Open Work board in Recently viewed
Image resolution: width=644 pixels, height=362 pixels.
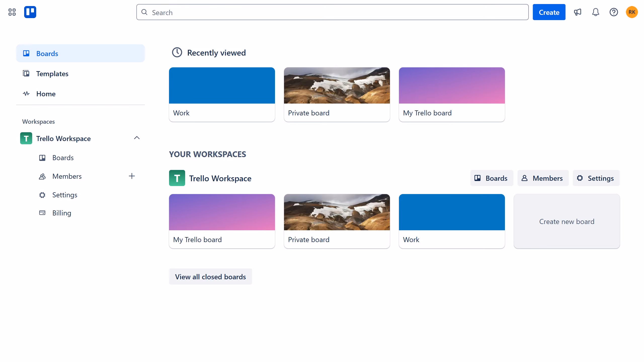coord(222,95)
